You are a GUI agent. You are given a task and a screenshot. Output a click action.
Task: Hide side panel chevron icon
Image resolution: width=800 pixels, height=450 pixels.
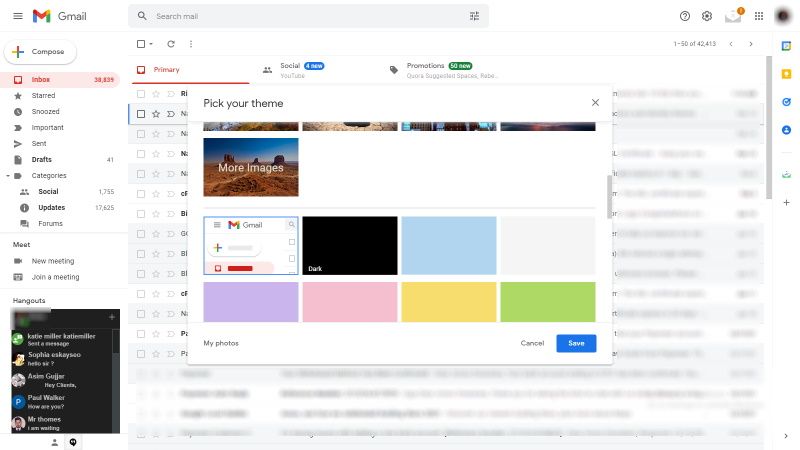point(786,436)
